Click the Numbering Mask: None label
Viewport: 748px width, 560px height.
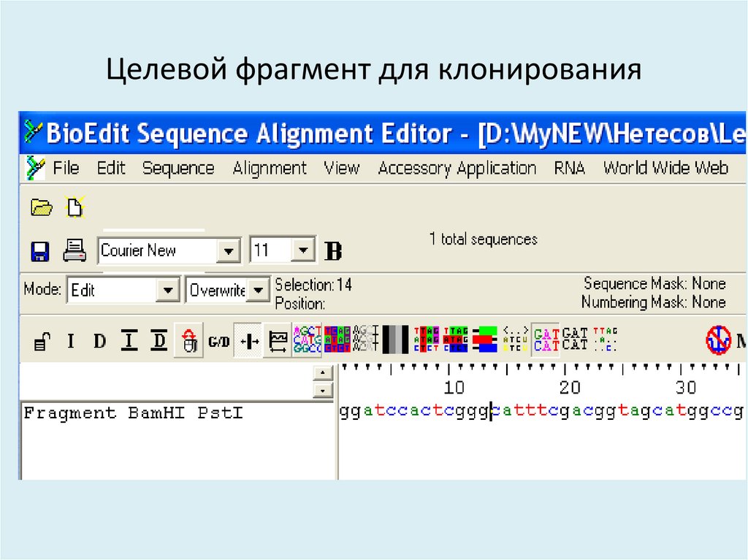[653, 302]
